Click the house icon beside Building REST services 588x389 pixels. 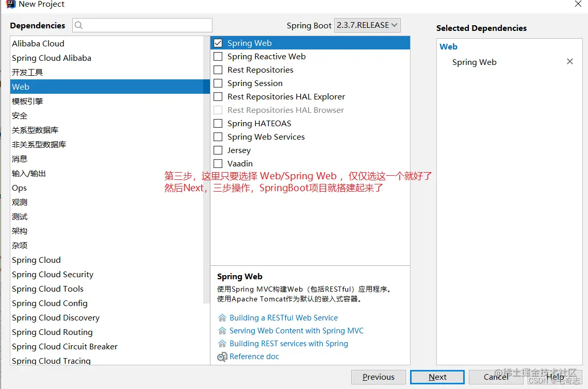pos(222,344)
